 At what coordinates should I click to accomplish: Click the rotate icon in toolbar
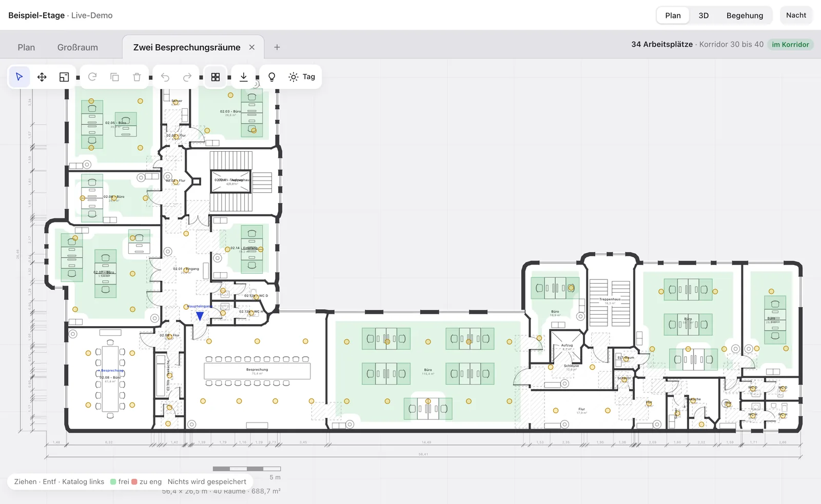[x=92, y=77]
